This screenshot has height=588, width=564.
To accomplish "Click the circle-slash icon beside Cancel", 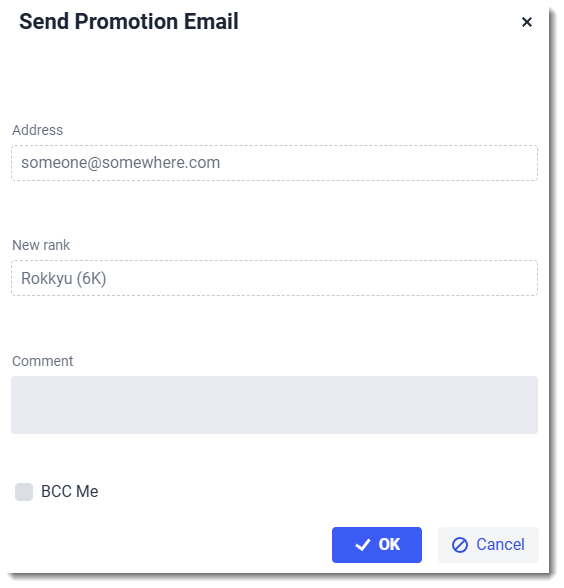I will tap(459, 544).
